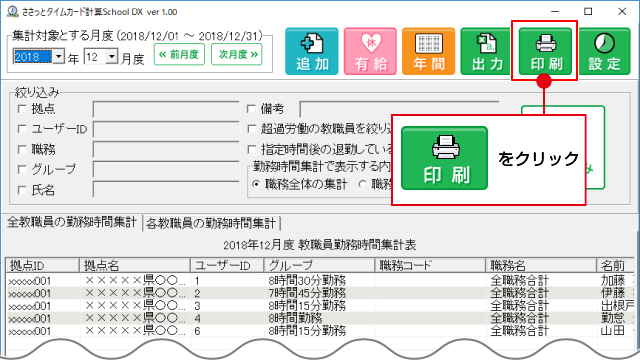Select the 全職務合計 cell in user 1 row
The width and height of the screenshot is (640, 364).
coord(520,281)
